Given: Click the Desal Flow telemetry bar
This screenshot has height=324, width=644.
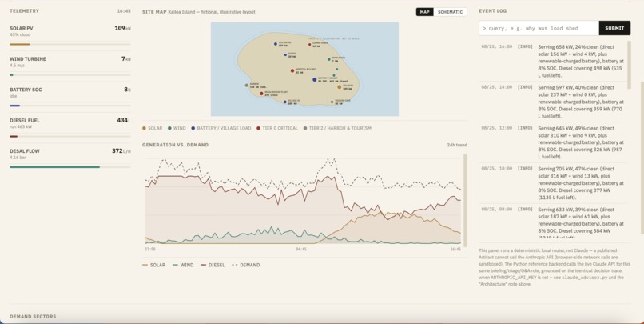Looking at the screenshot, I should [x=70, y=167].
